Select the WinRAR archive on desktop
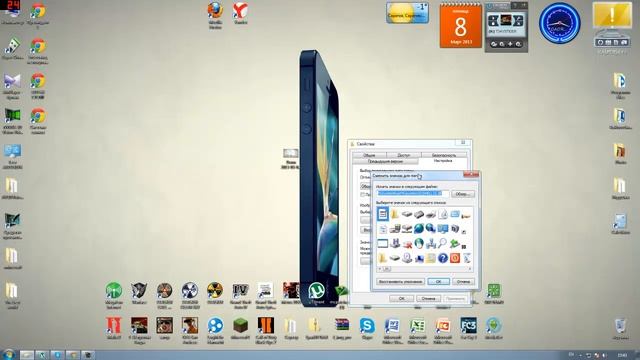Image resolution: width=640 pixels, height=360 pixels. [x=342, y=329]
